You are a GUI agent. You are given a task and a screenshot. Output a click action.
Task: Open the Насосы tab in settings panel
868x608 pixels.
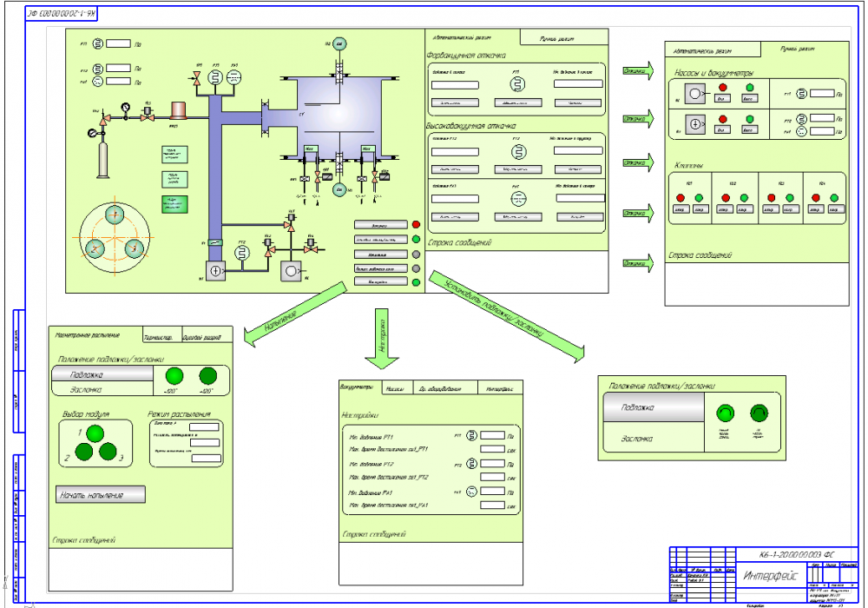point(395,389)
